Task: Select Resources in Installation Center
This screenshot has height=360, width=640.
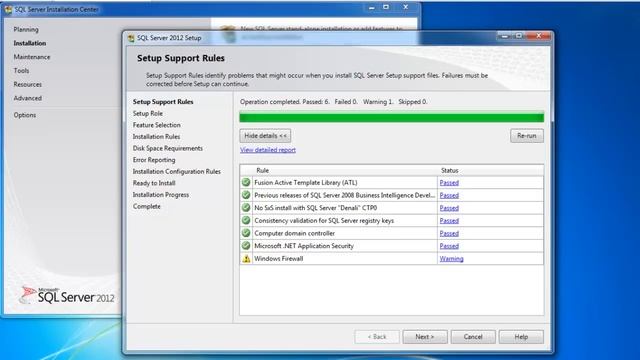Action: coord(28,84)
